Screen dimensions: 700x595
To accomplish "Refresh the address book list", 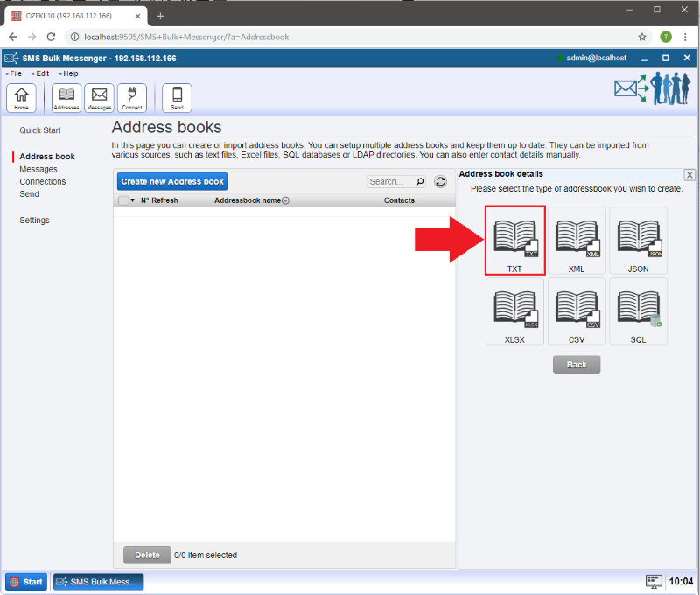I will 440,181.
